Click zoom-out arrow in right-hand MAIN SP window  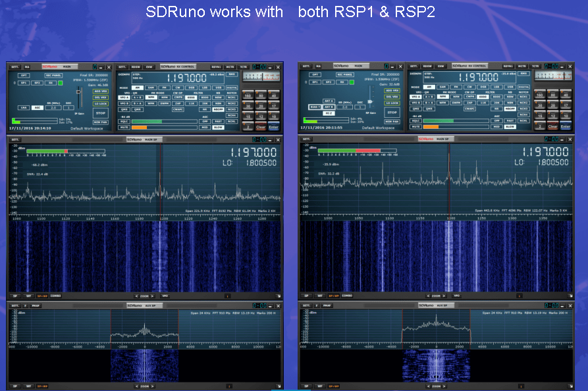429,296
